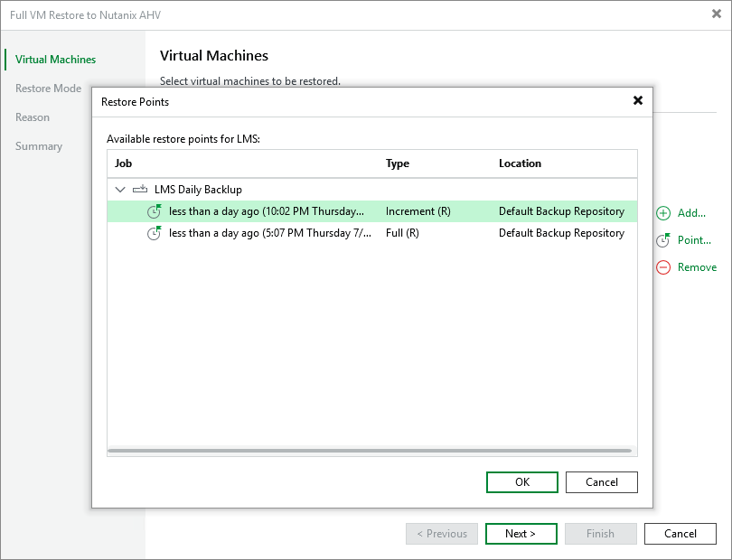Collapse the LMS Daily Backup tree node

coord(120,189)
